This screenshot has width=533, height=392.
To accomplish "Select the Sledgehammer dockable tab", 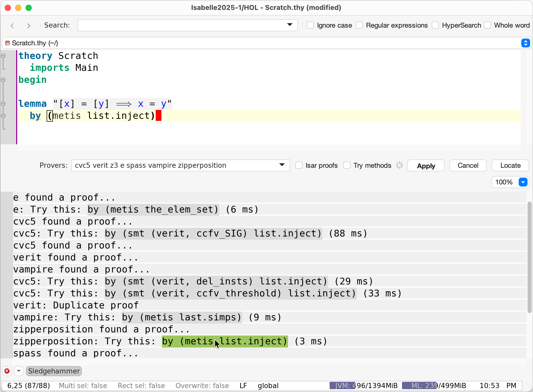I will pos(54,371).
